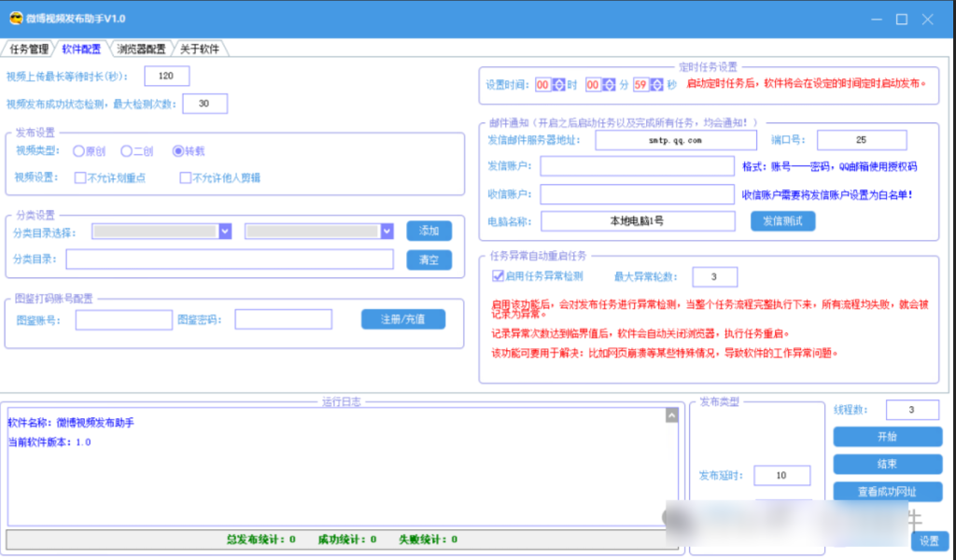Click the 发信测试 button
The image size is (956, 560).
pos(782,221)
